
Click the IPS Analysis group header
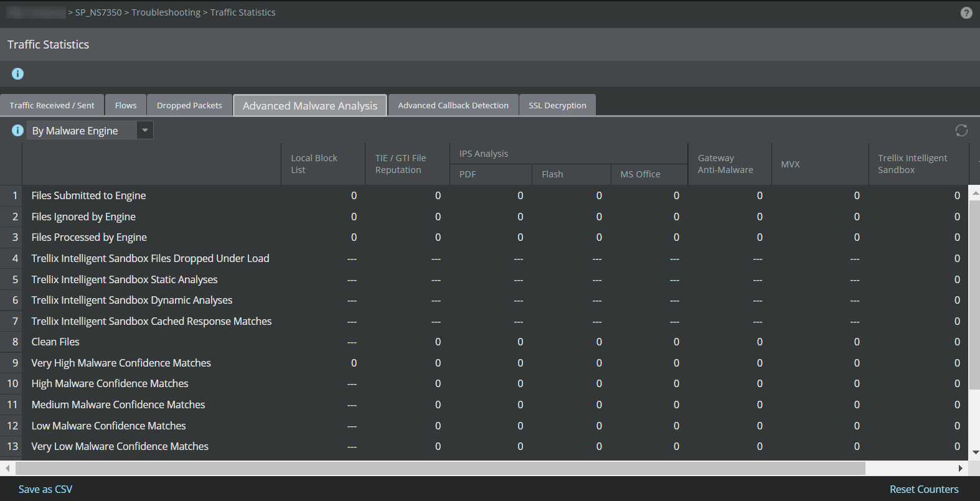pyautogui.click(x=568, y=154)
